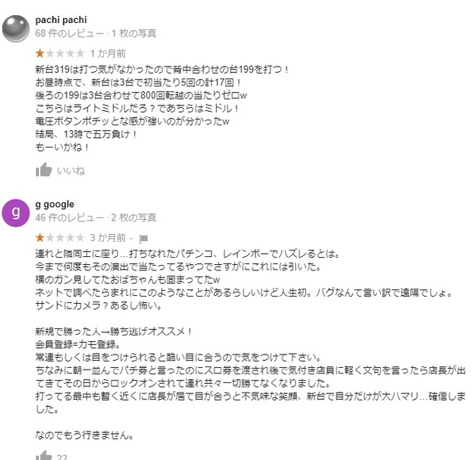Click g google's purple avatar circle
Viewport: 476px width, 460px height.
[16, 213]
